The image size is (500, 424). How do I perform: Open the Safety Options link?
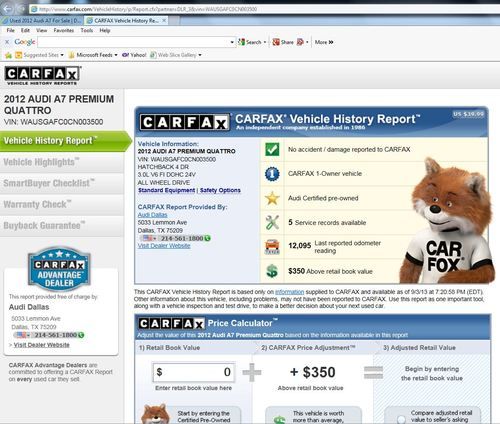pos(220,190)
